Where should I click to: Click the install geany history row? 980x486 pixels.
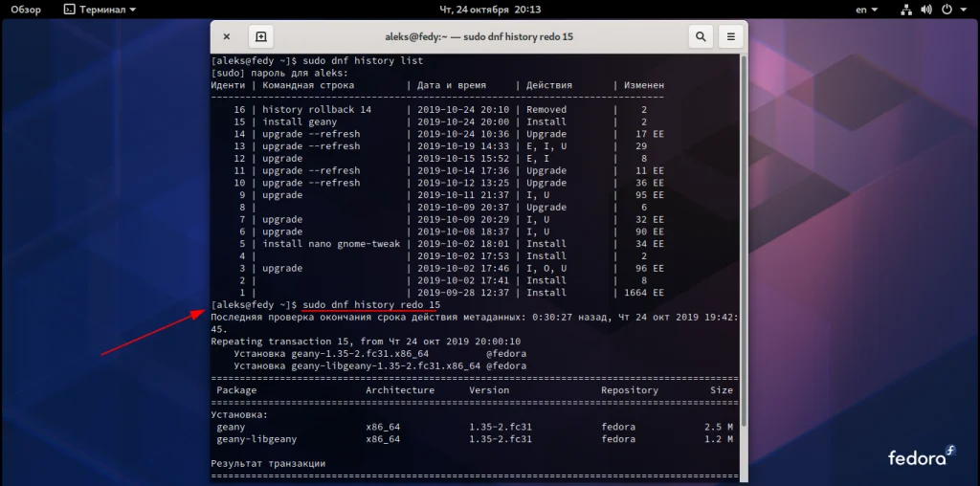[x=437, y=121]
